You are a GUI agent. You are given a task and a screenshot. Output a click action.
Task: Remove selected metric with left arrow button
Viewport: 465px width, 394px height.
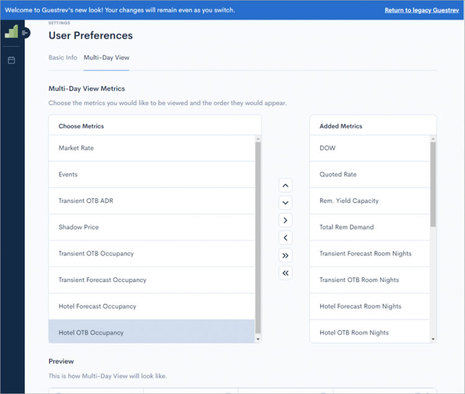(285, 238)
